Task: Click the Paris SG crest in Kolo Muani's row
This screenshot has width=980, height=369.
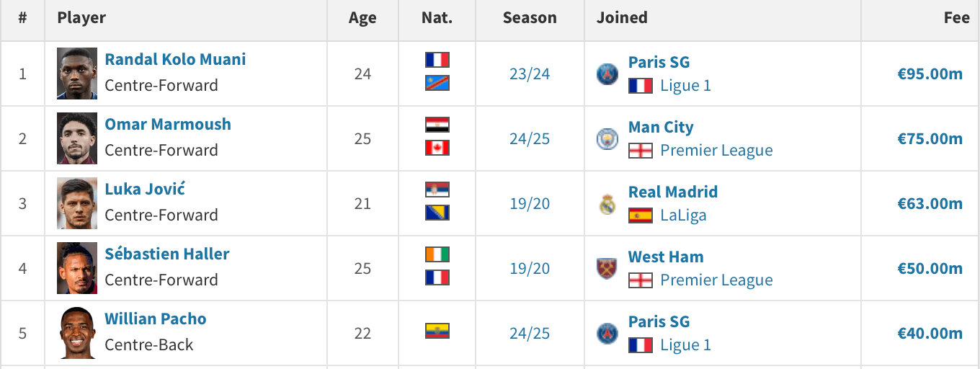Action: 607,74
